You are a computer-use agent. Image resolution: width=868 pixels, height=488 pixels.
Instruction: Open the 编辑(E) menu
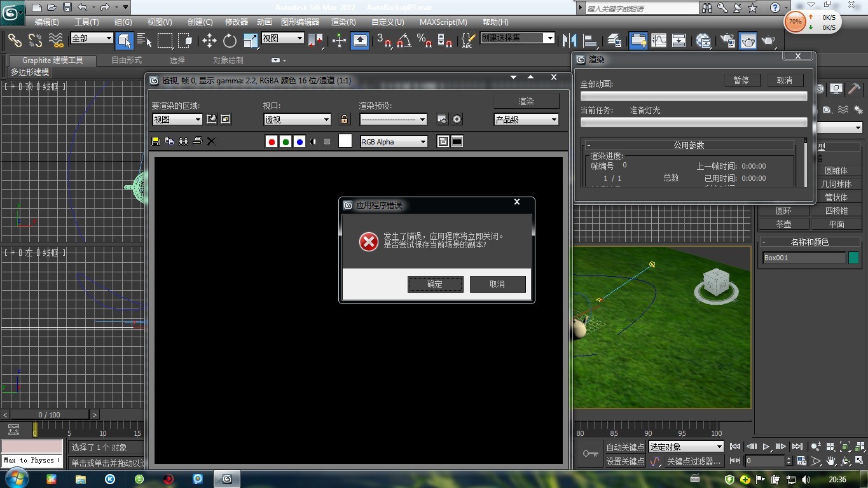47,22
